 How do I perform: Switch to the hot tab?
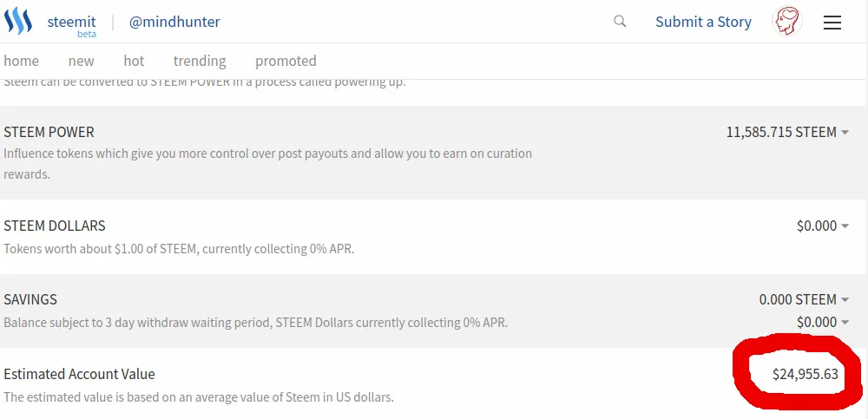[x=134, y=61]
